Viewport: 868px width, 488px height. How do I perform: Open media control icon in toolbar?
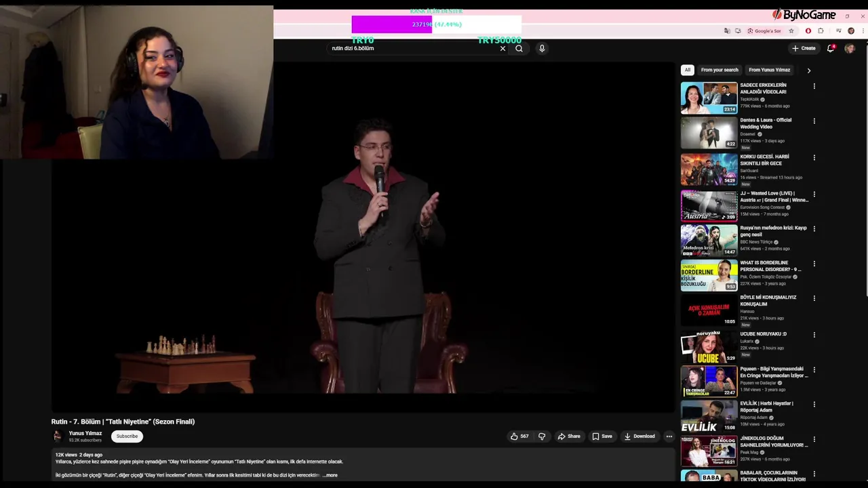tap(839, 30)
